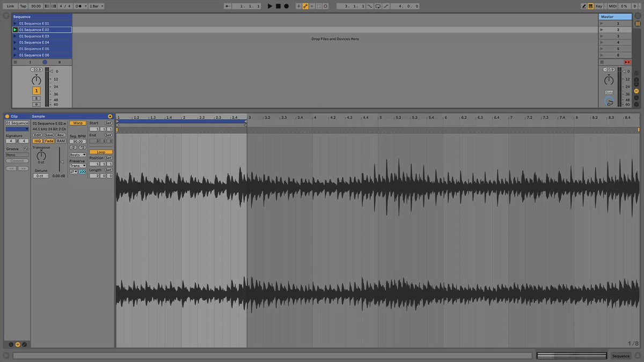This screenshot has width=644, height=362.
Task: Toggle the Draw Mode pencil icon
Action: pyautogui.click(x=584, y=6)
